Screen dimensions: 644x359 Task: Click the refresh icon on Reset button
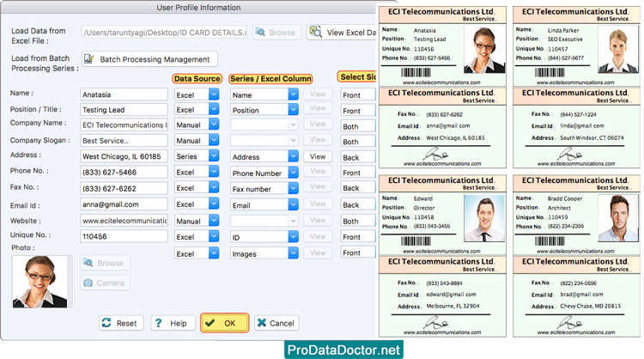[x=106, y=323]
